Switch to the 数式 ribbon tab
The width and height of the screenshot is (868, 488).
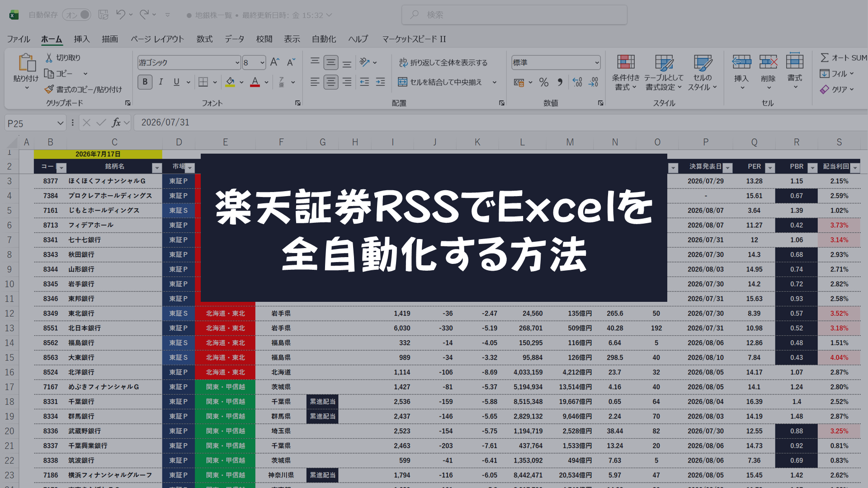204,39
